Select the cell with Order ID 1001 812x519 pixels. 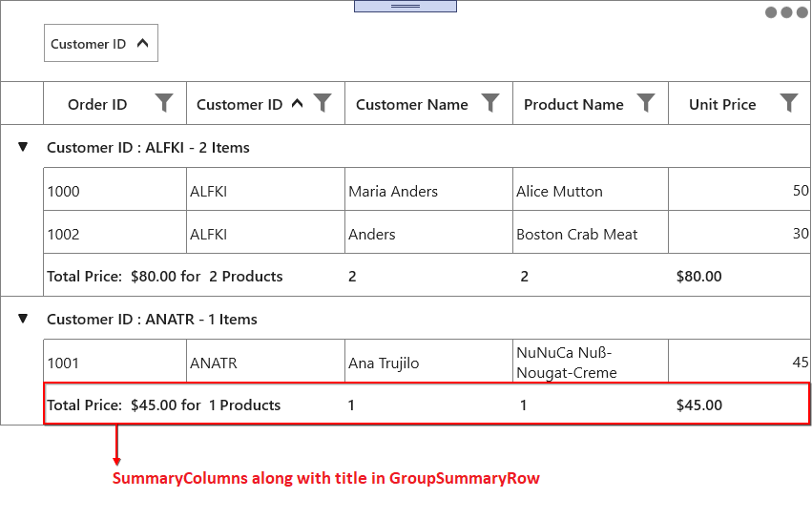click(115, 361)
